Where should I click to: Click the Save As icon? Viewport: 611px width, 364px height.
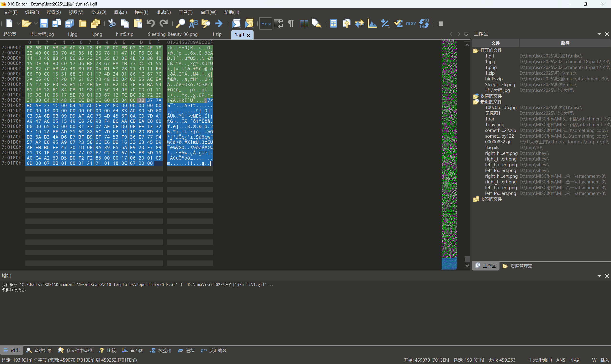pos(56,23)
